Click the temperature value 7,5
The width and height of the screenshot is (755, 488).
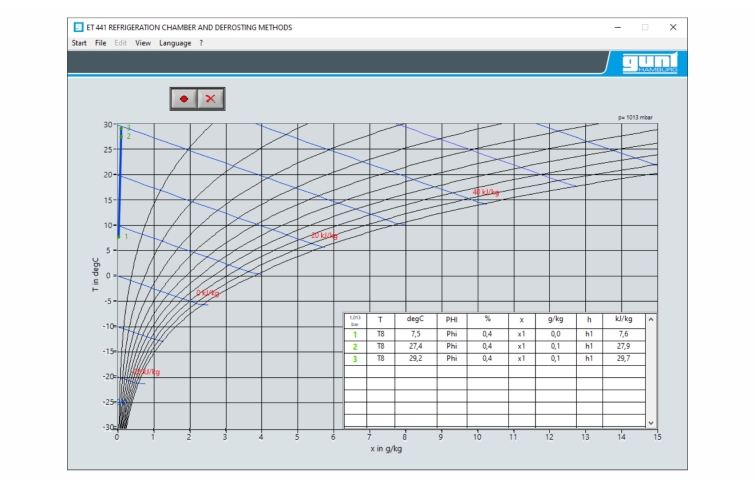click(x=416, y=334)
